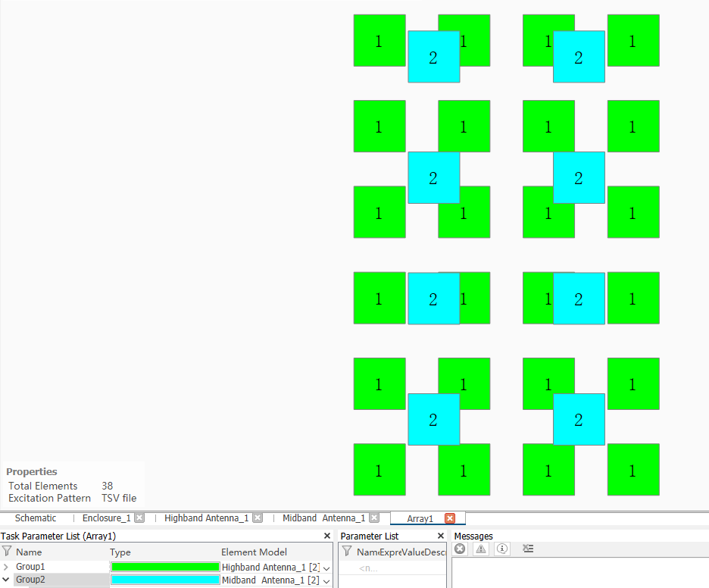Click the Parameter List filter icon
This screenshot has width=709, height=588.
click(346, 552)
